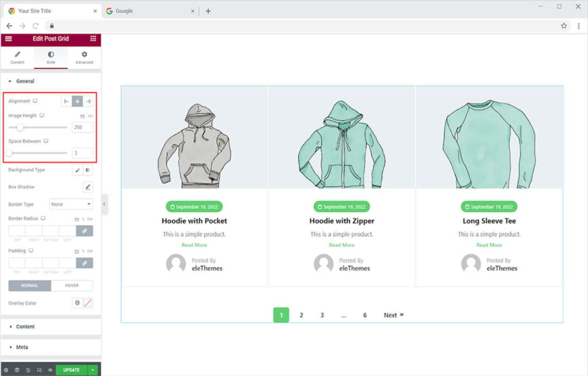Image resolution: width=588 pixels, height=376 pixels.
Task: Edit Box Shadow with pencil icon
Action: coord(88,187)
